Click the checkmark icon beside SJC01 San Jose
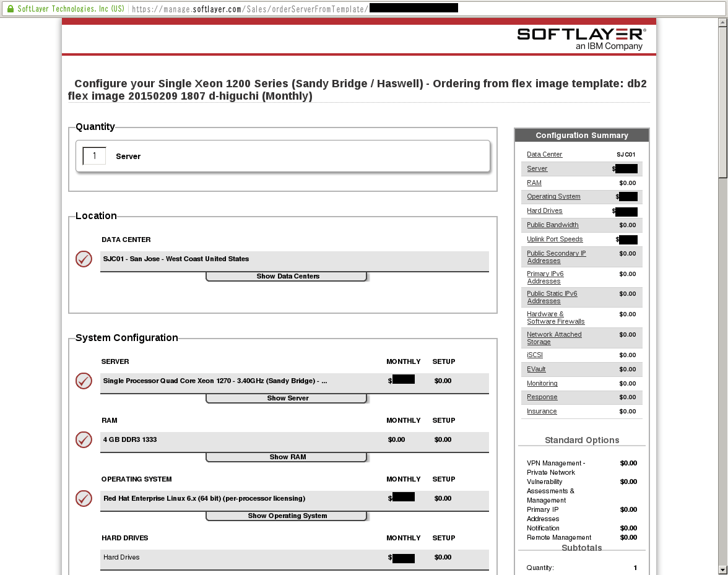 point(84,259)
